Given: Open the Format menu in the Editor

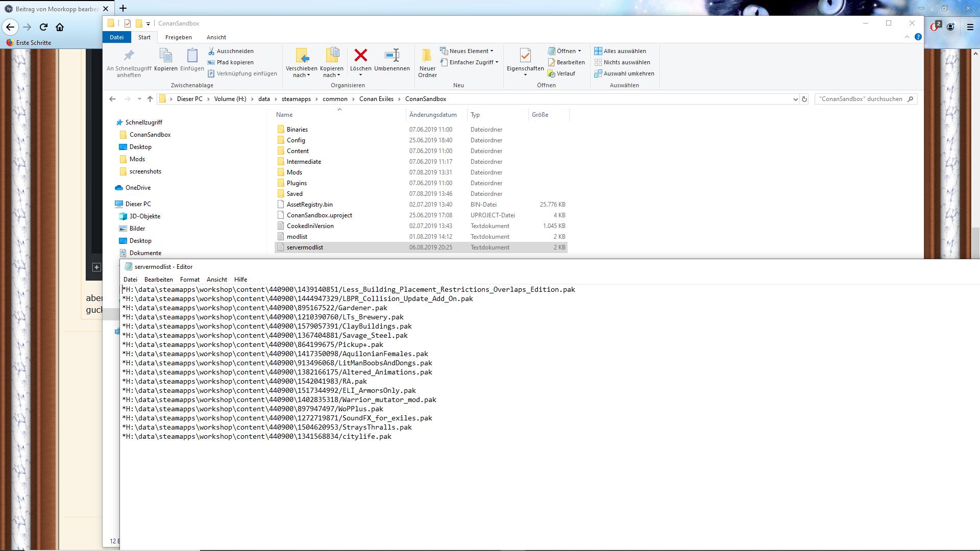Looking at the screenshot, I should [190, 279].
